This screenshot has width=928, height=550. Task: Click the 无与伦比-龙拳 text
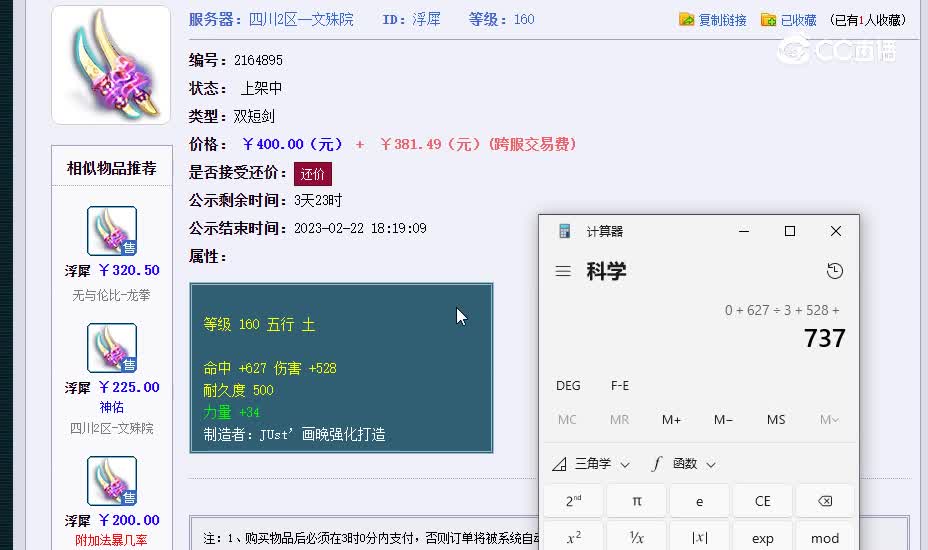[111, 295]
